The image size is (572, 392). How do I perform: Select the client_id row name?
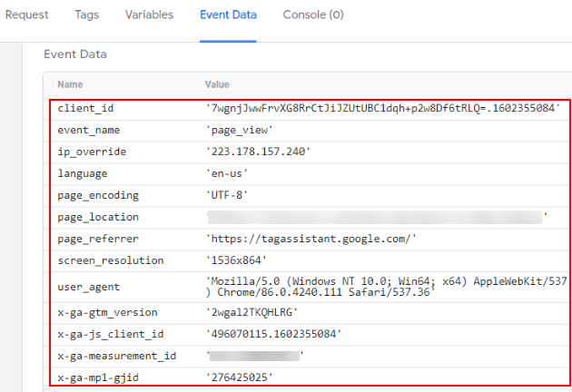[85, 108]
